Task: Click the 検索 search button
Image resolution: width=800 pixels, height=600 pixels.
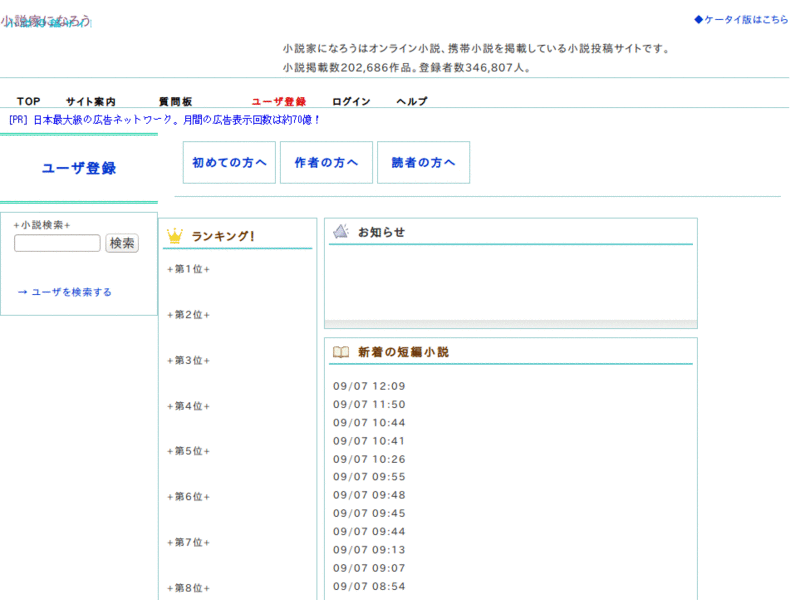Action: (121, 243)
